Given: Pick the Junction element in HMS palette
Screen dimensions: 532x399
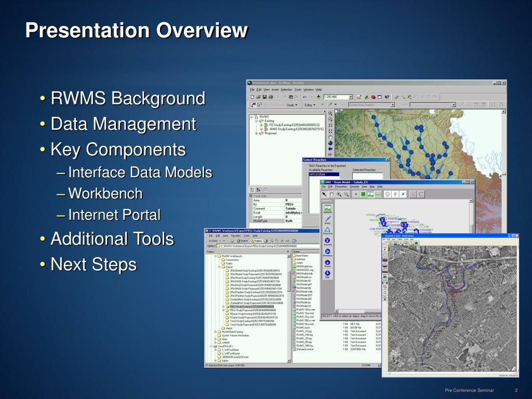Looking at the screenshot, I should [327, 242].
